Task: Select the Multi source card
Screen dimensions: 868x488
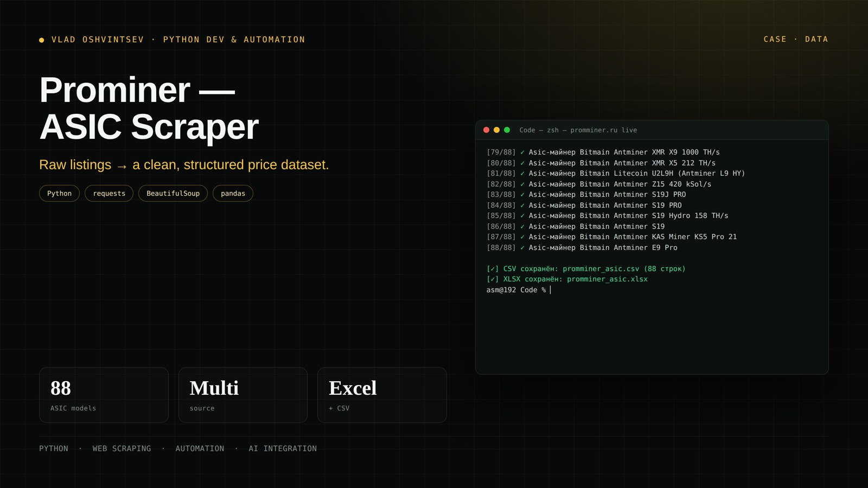Action: (x=243, y=395)
